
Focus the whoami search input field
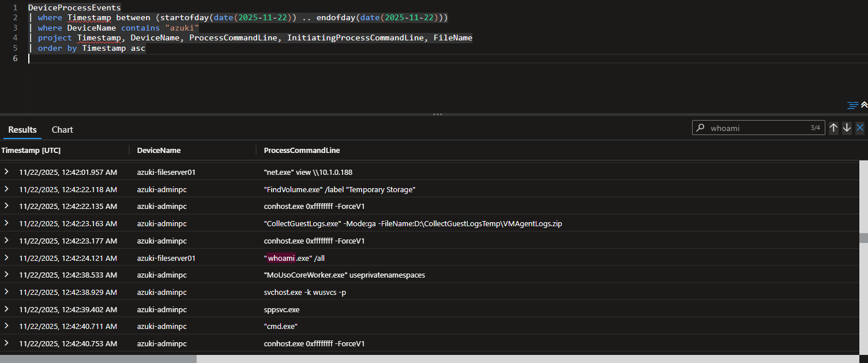[758, 128]
